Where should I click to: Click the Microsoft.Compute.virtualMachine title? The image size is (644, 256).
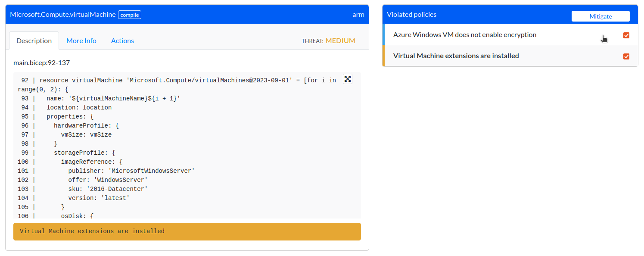(63, 15)
